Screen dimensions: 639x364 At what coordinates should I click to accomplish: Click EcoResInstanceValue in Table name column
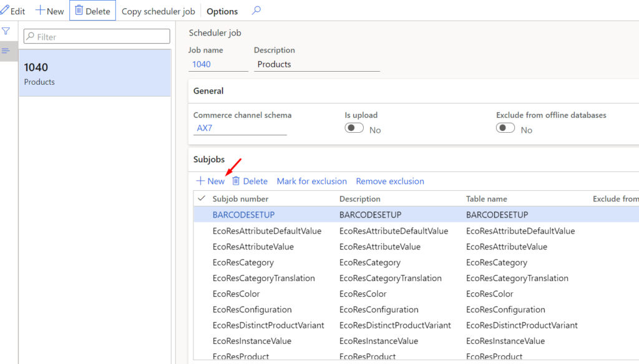pyautogui.click(x=505, y=341)
